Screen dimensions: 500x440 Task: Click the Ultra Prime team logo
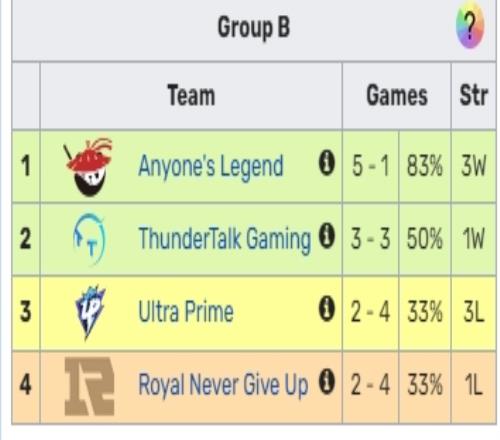click(90, 312)
